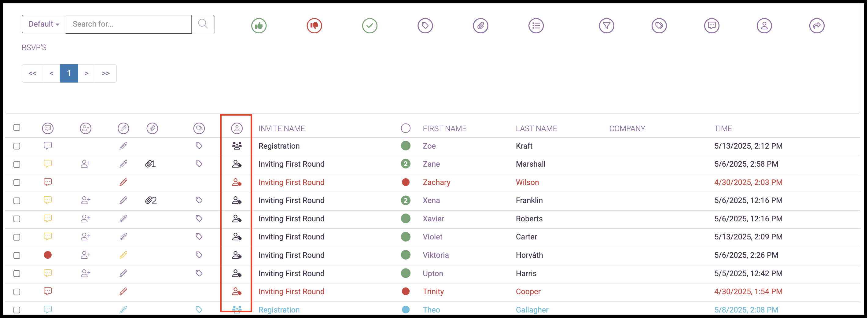Click the list view toolbar icon
Image resolution: width=868 pixels, height=318 pixels.
[536, 26]
